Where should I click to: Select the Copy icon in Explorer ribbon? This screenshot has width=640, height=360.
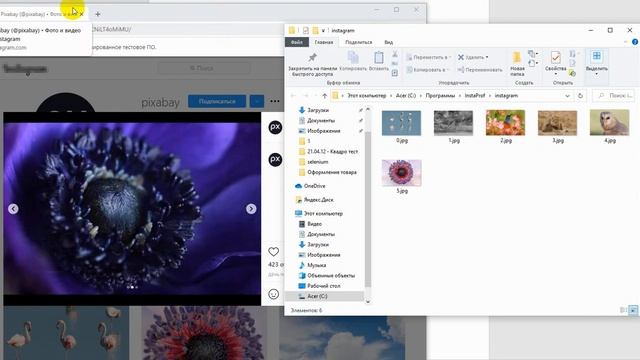pyautogui.click(x=353, y=61)
